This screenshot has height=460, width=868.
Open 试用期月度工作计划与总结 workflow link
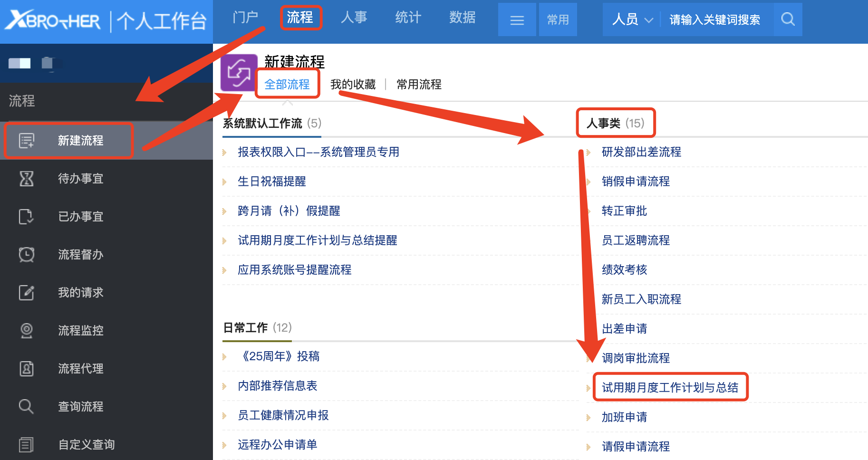[x=670, y=388]
